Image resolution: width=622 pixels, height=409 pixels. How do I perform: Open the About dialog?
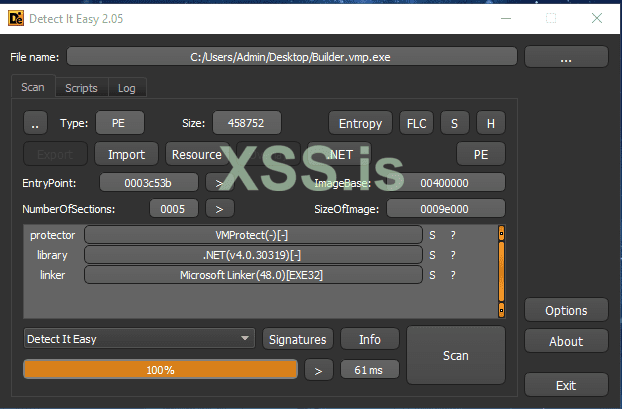566,341
